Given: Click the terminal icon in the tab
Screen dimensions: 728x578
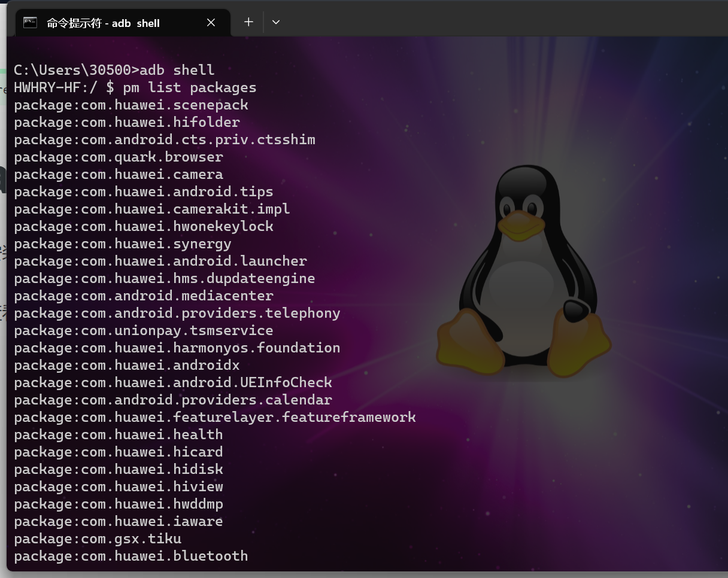Looking at the screenshot, I should pyautogui.click(x=30, y=23).
